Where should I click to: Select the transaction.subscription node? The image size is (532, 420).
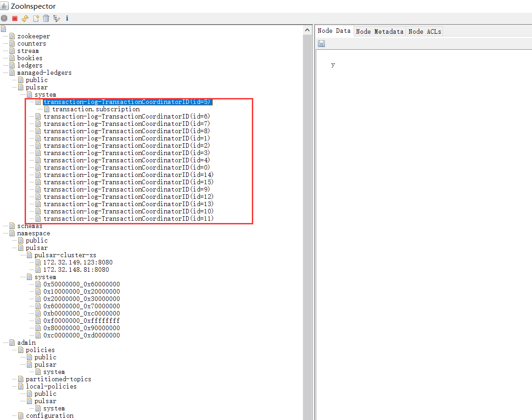click(x=96, y=109)
